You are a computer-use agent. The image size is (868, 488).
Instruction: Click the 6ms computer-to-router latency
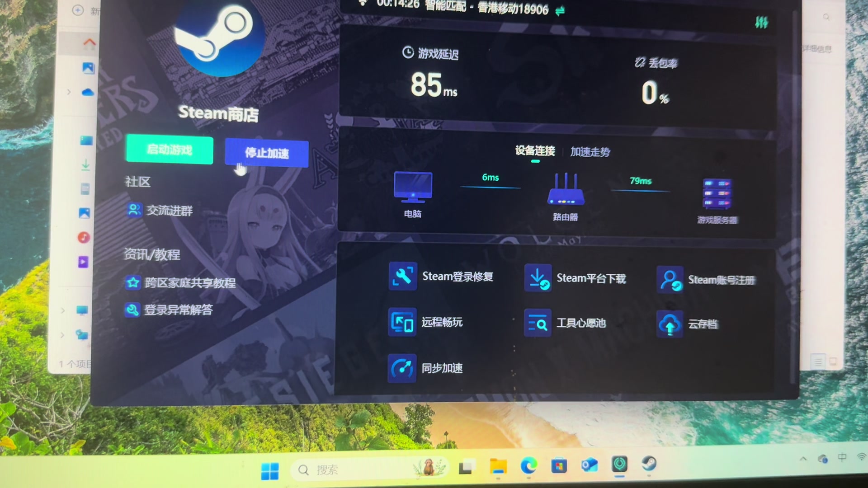coord(491,178)
